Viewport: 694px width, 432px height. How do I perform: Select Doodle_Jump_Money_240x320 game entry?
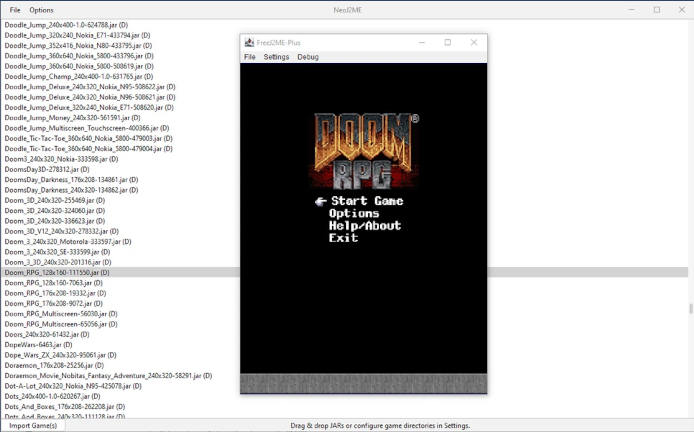click(72, 118)
